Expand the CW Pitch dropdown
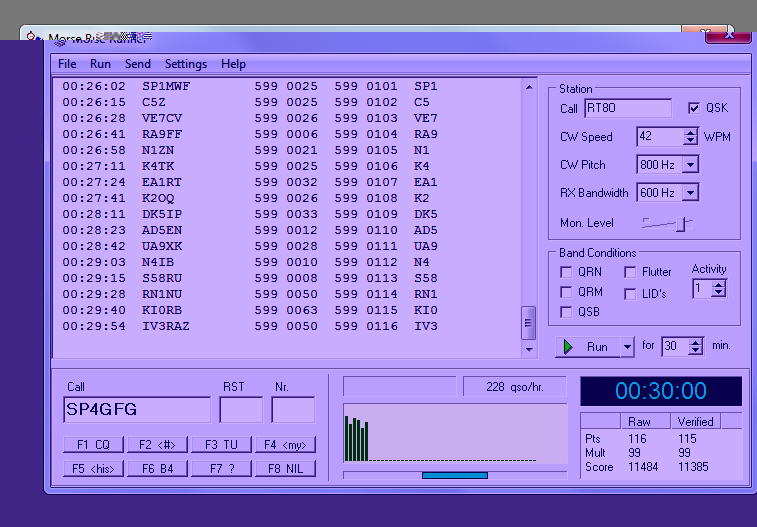The height and width of the screenshot is (527, 757). [x=689, y=165]
